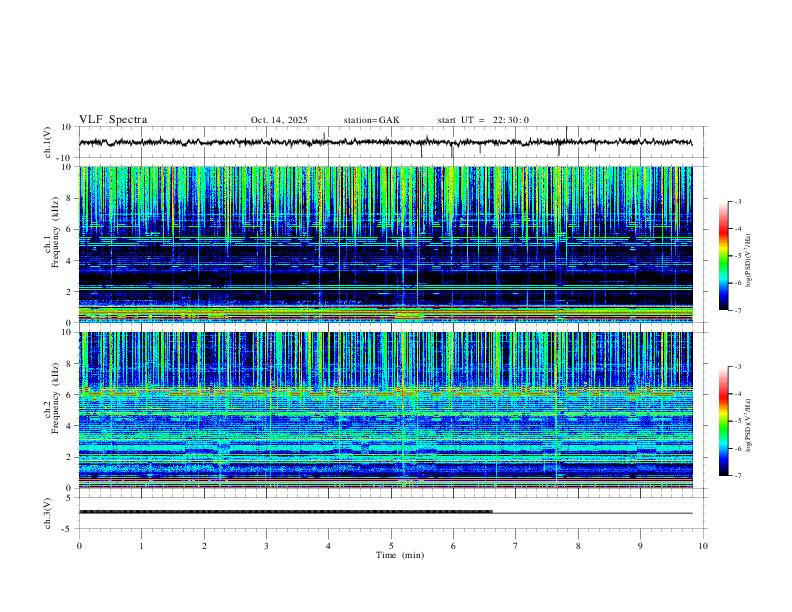Click the "ch.1(V)" axis label

tap(48, 142)
